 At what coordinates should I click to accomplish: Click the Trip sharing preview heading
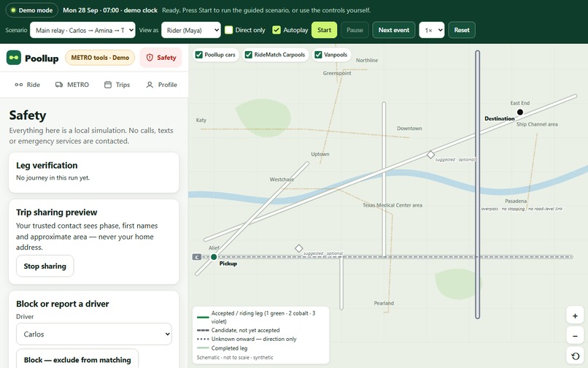click(57, 212)
